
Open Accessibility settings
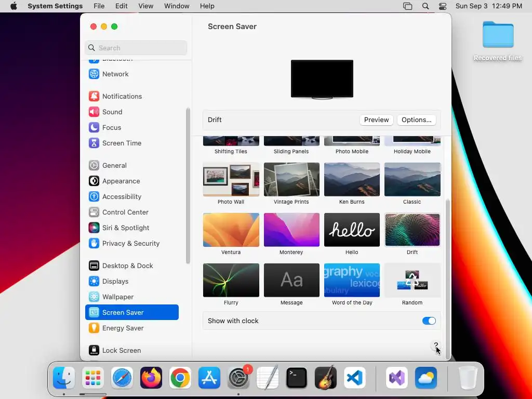131,197
